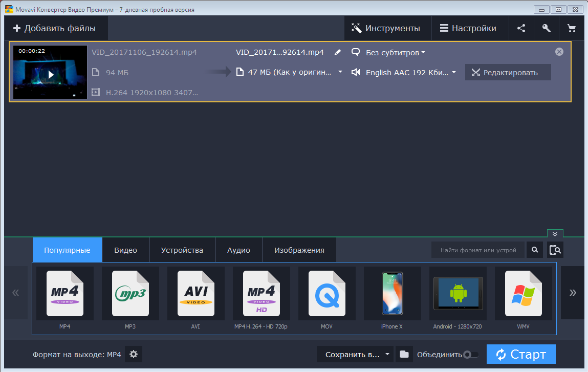This screenshot has width=588, height=372.
Task: Click the key activation icon
Action: coord(546,29)
